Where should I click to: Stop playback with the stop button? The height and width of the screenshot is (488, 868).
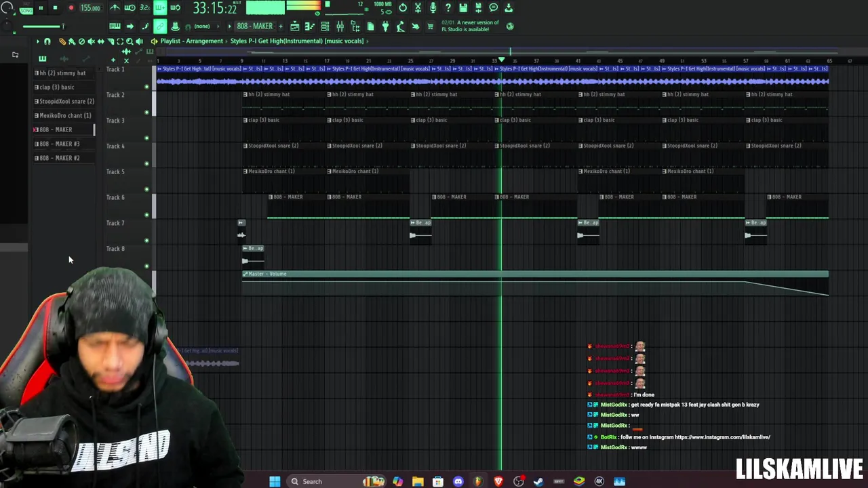pos(56,8)
